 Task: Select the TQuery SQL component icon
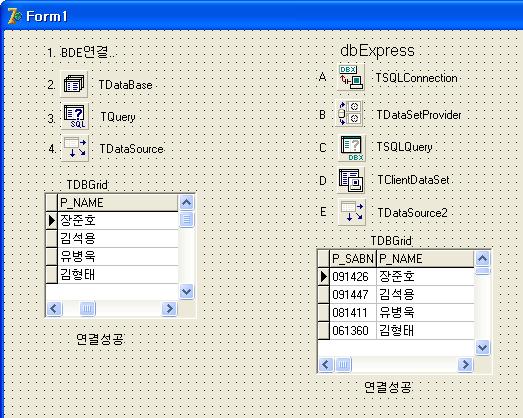click(x=75, y=116)
